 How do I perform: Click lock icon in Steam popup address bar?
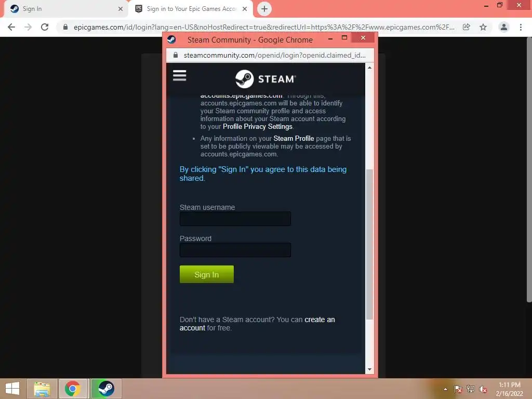(x=176, y=55)
